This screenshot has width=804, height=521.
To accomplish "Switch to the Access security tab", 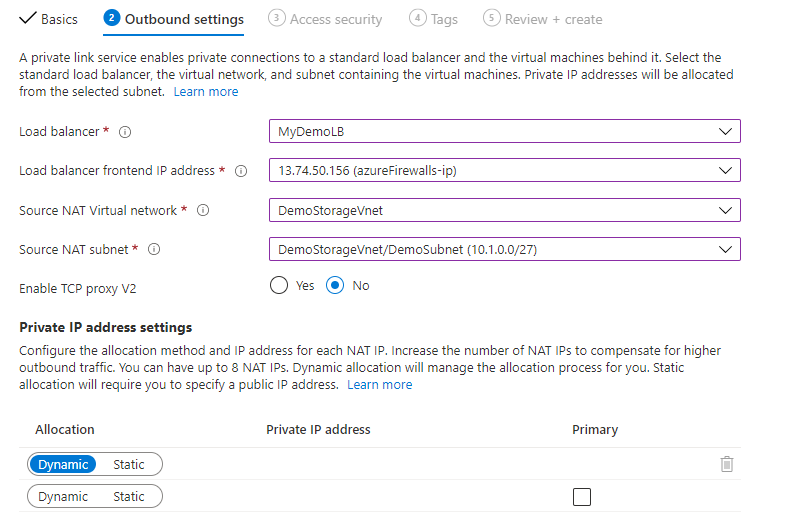I will click(326, 19).
